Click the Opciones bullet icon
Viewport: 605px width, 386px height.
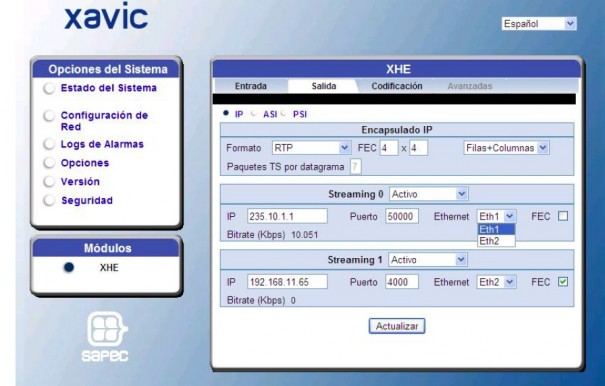(49, 163)
